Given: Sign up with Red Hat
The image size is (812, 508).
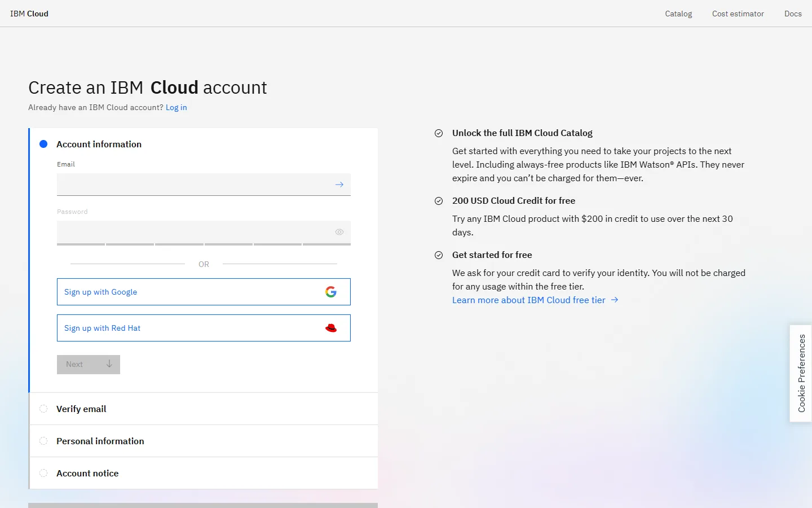Looking at the screenshot, I should click(x=204, y=328).
